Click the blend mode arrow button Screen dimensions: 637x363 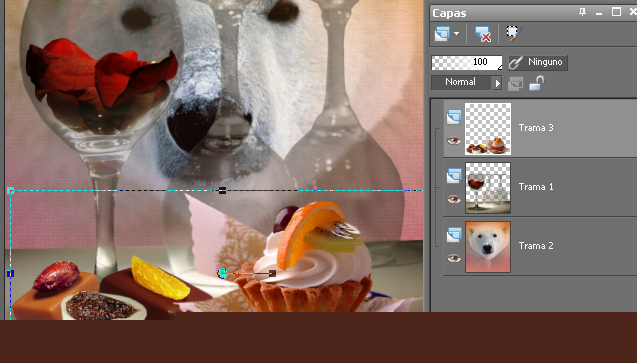tap(497, 83)
